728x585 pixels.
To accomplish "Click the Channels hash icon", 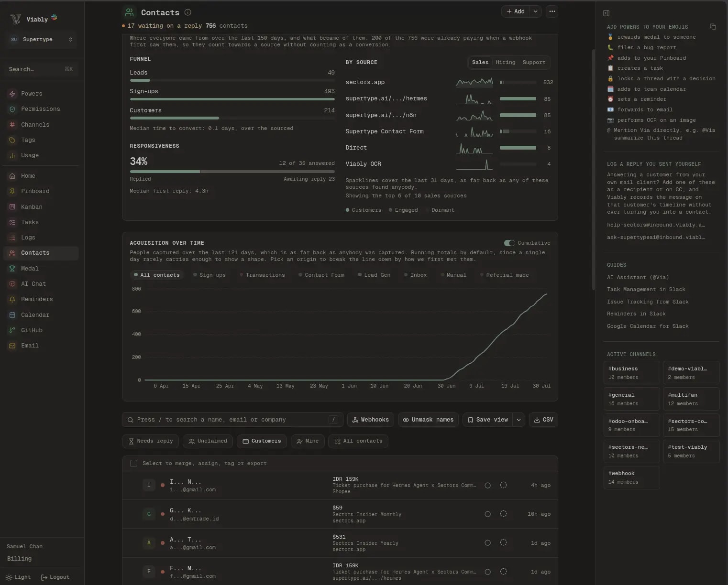I will click(x=12, y=125).
